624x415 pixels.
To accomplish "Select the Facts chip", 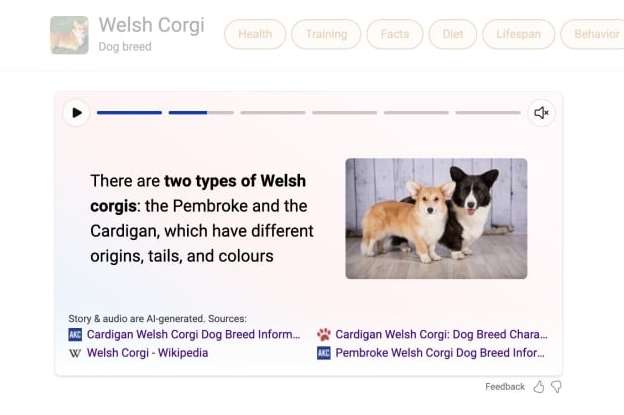I will coord(395,34).
